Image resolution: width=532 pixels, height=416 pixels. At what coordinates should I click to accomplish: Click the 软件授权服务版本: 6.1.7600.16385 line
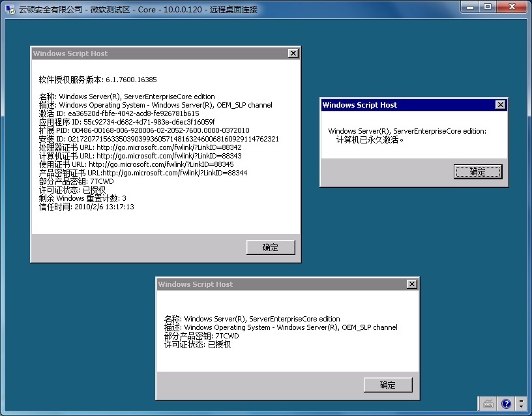coord(98,80)
